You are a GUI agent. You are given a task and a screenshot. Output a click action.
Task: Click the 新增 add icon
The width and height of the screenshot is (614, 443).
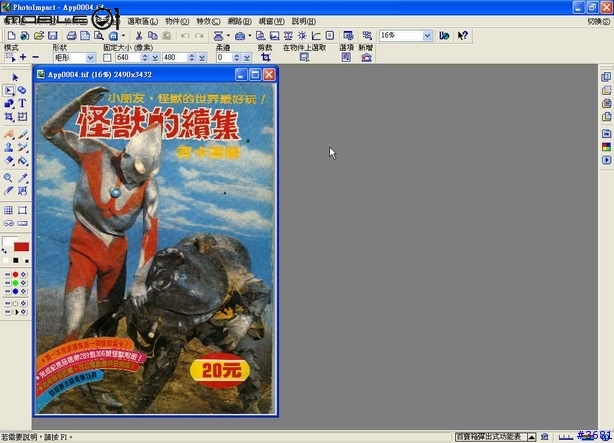click(366, 58)
